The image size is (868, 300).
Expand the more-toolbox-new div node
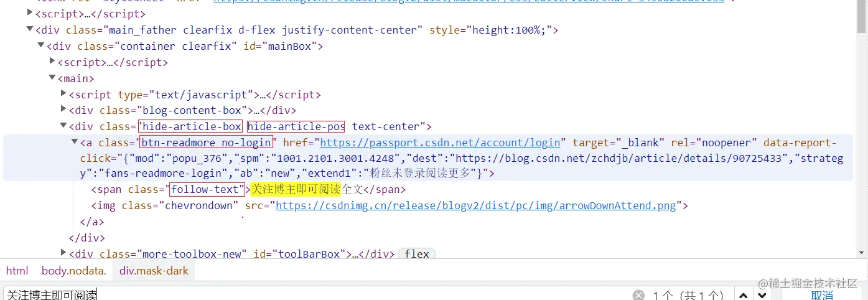pos(63,253)
